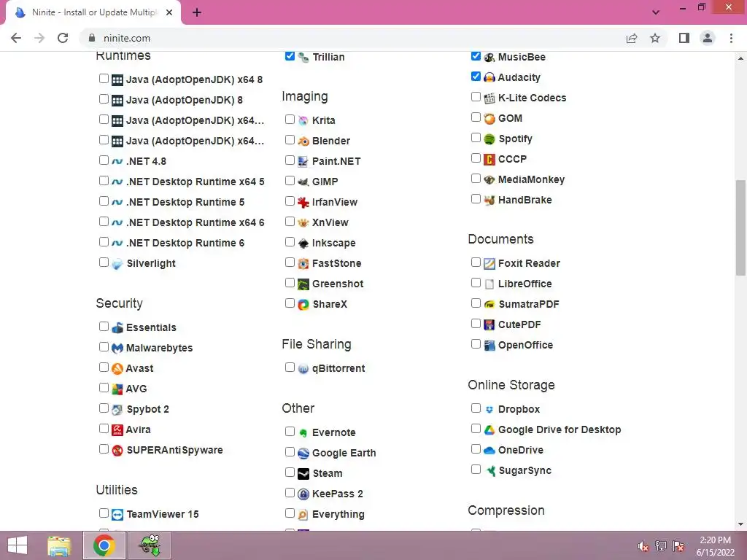Click the muted volume tray icon
The image size is (747, 560).
[643, 546]
